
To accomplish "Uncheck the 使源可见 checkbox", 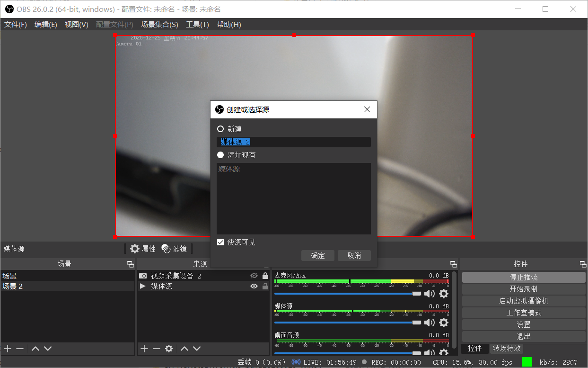I will [x=220, y=242].
